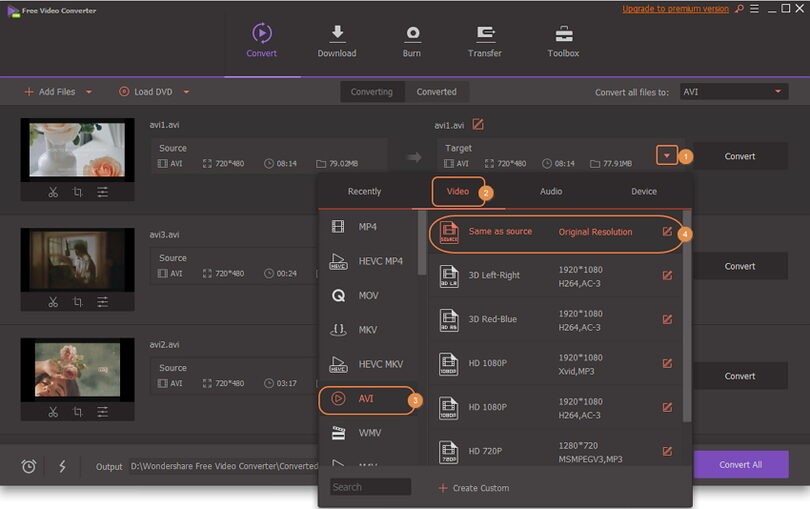Edit the HD 720P preset settings

coord(667,451)
